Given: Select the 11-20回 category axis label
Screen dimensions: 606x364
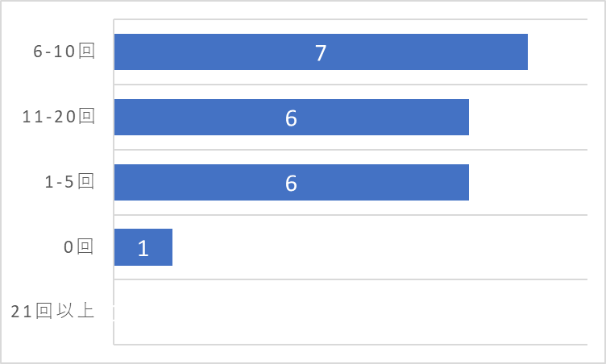Looking at the screenshot, I should pos(58,116).
